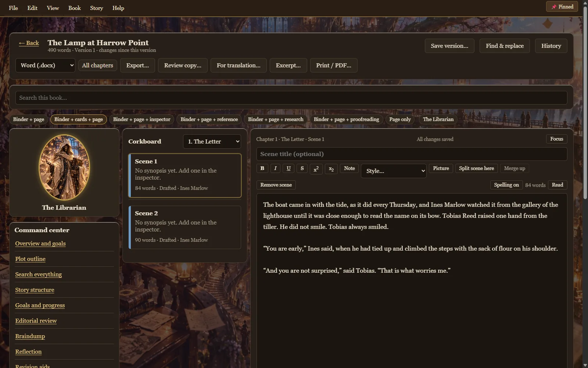Click For translation... button
Viewport: 588px width, 368px height.
239,65
